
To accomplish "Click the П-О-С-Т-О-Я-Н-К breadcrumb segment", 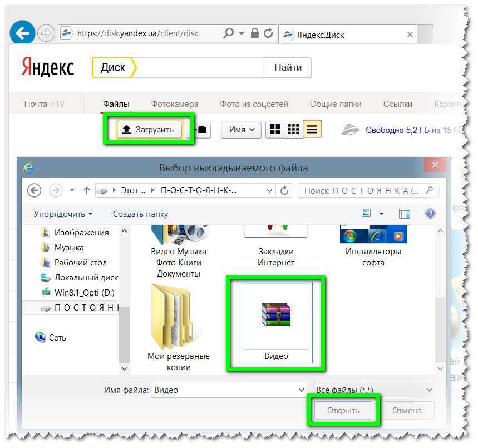I will click(199, 190).
